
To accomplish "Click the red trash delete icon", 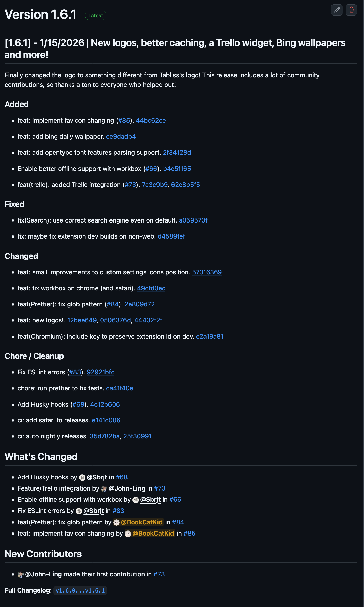I will [351, 10].
